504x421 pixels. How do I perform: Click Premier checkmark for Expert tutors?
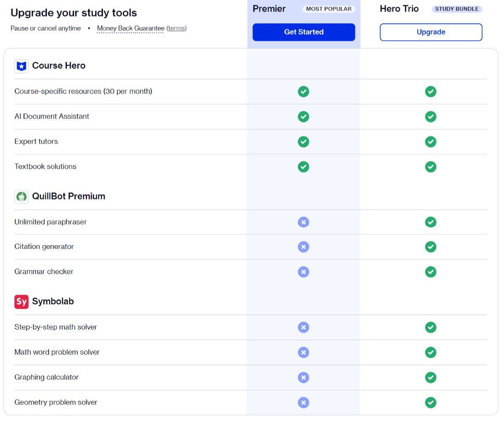(303, 142)
